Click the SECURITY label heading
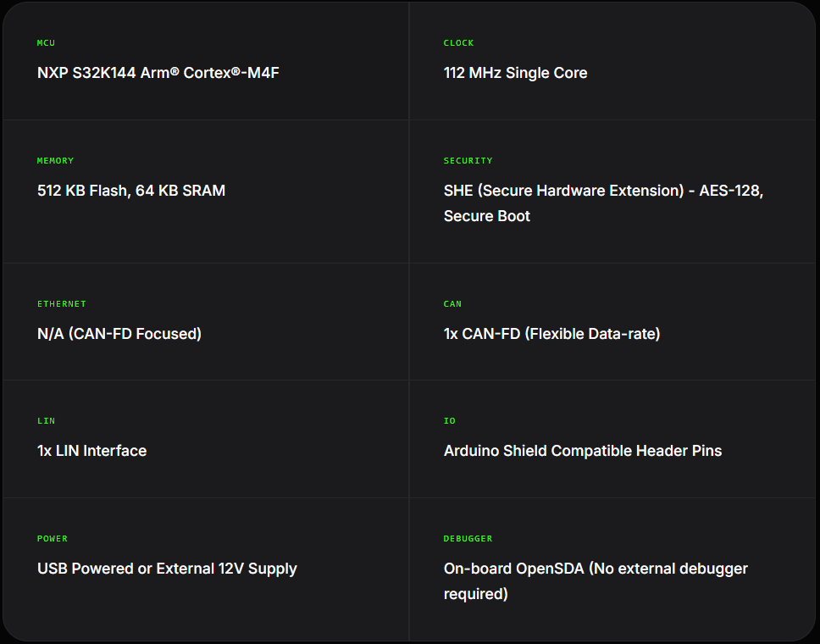Screen dimensions: 820x644 (x=468, y=161)
